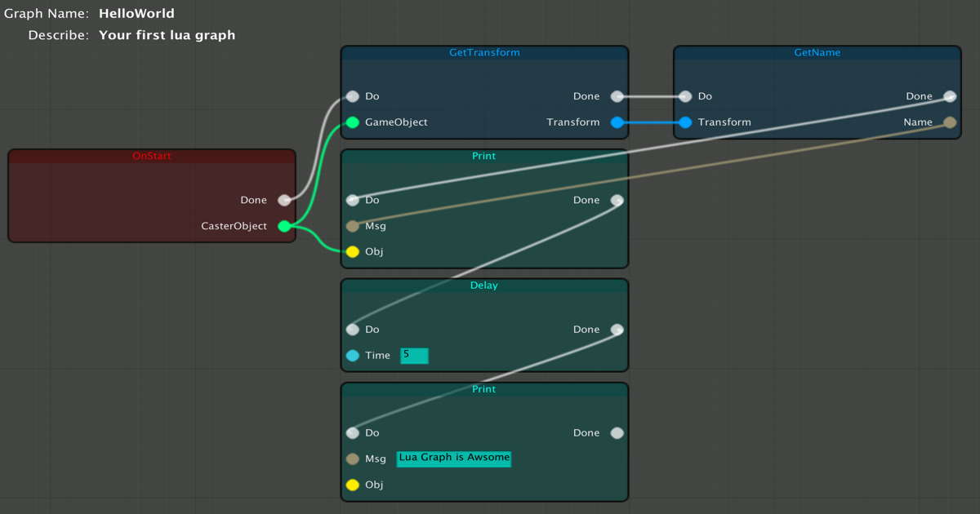The height and width of the screenshot is (514, 980).
Task: Click the bottom Print node's Msg port
Action: click(353, 459)
